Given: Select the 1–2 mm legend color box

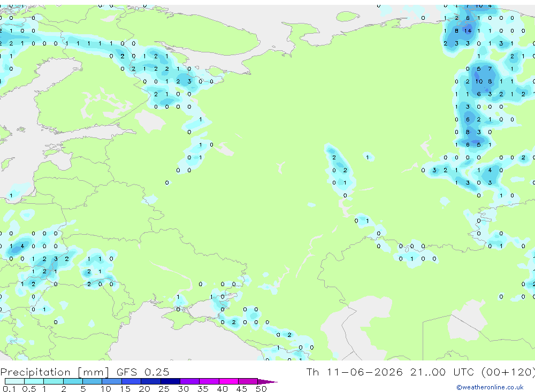Looking at the screenshot, I should coord(53,381).
